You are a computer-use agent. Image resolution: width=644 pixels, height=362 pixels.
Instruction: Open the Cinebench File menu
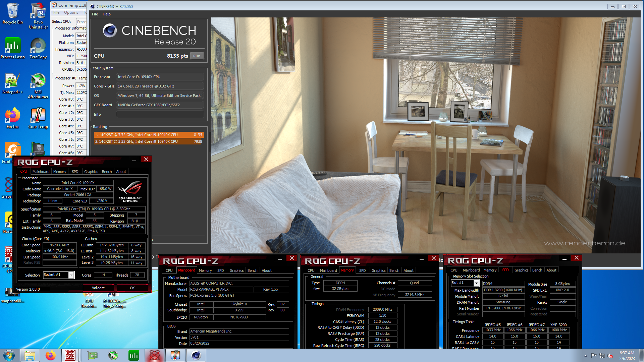point(95,14)
